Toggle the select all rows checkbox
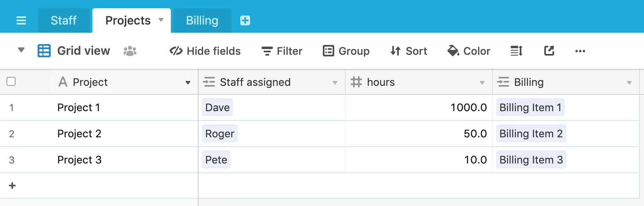 coord(11,81)
